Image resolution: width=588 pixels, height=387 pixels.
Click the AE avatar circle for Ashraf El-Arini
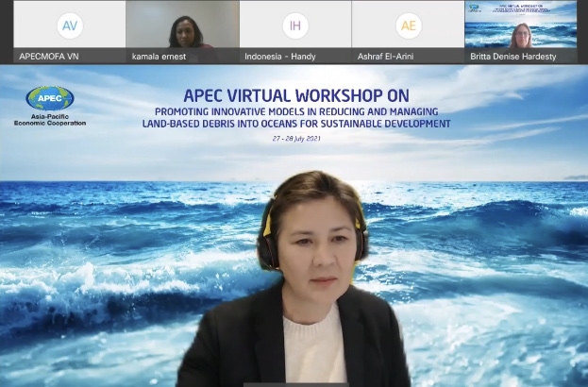tap(408, 25)
